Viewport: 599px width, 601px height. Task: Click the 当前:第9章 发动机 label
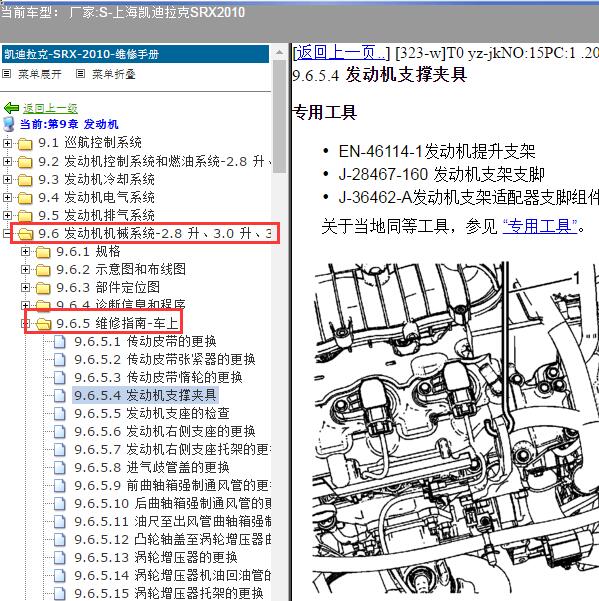tap(69, 124)
